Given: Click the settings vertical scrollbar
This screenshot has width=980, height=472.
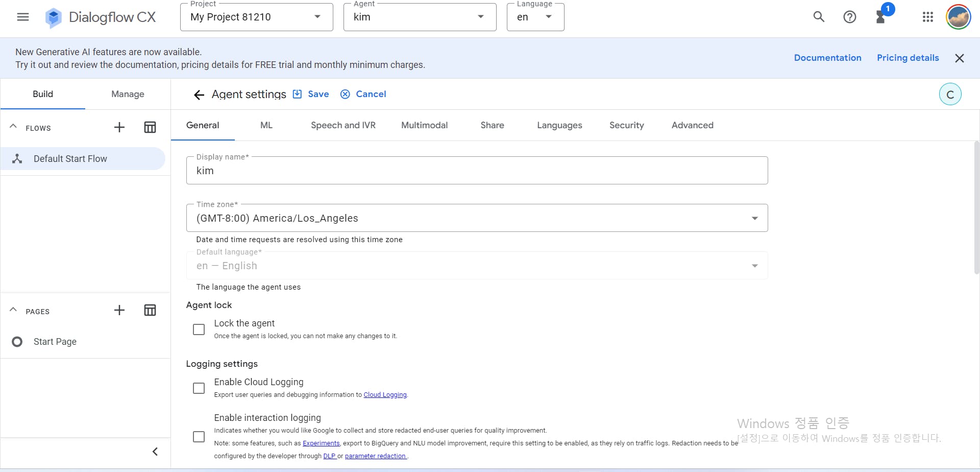Looking at the screenshot, I should tap(976, 208).
